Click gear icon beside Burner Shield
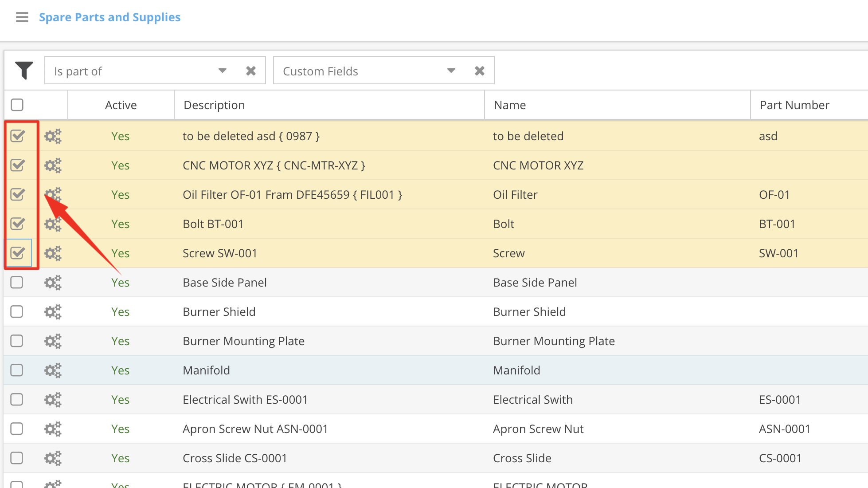This screenshot has width=868, height=488. [x=53, y=312]
